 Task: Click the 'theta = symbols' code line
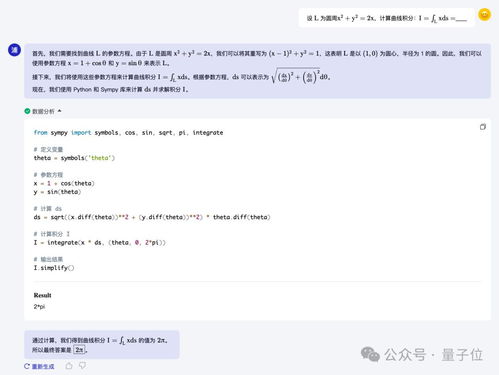point(74,158)
